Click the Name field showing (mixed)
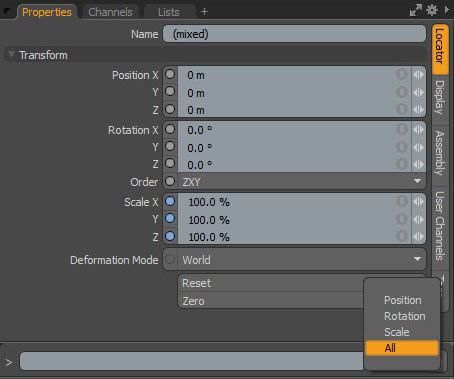Image resolution: width=454 pixels, height=379 pixels. point(294,34)
